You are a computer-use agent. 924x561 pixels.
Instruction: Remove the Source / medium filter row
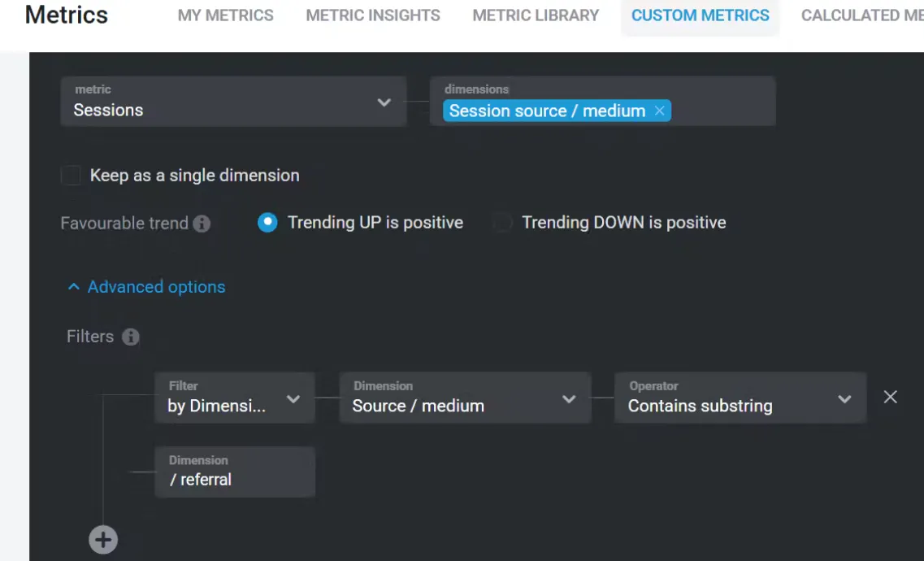[891, 397]
